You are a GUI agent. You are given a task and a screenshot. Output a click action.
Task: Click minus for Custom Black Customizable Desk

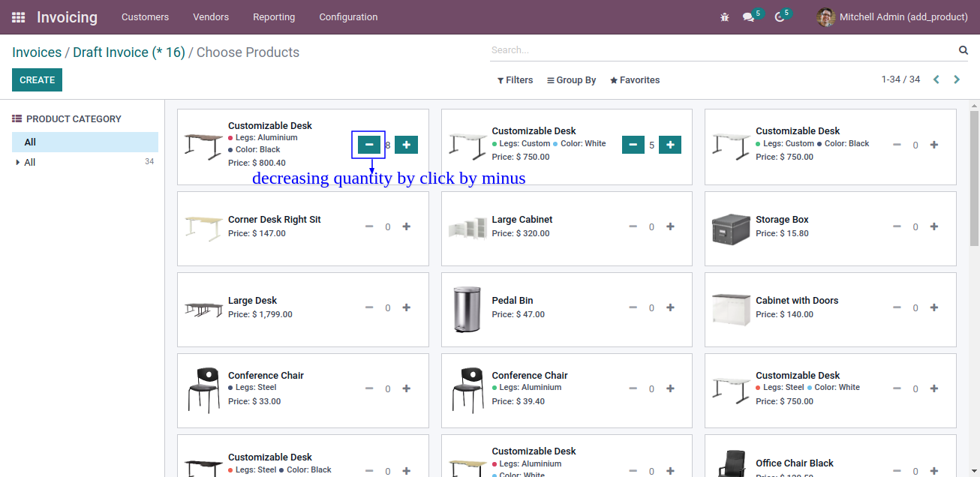point(897,145)
